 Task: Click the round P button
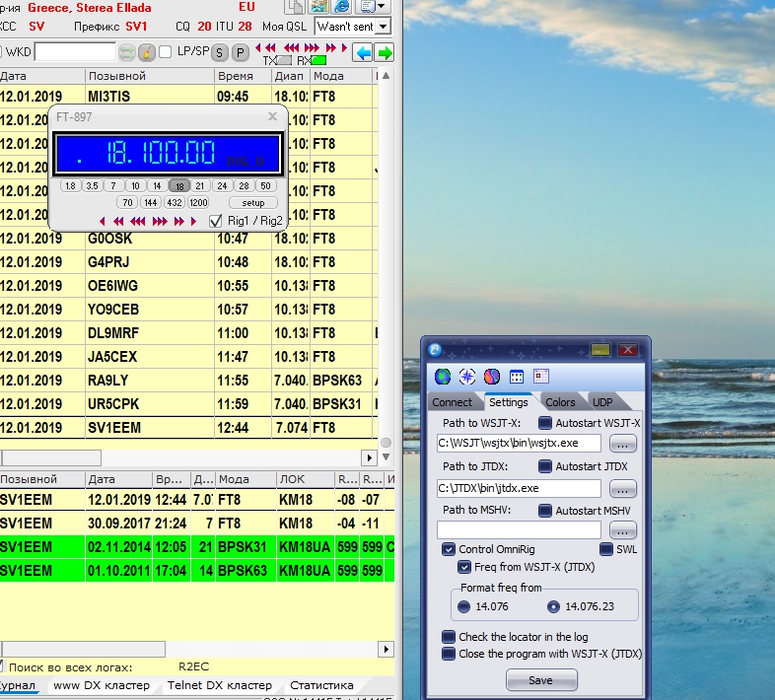pos(240,52)
